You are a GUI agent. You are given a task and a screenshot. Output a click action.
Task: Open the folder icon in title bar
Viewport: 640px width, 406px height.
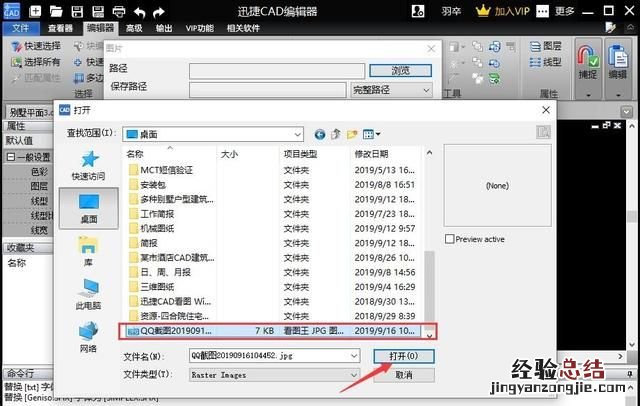[x=56, y=11]
